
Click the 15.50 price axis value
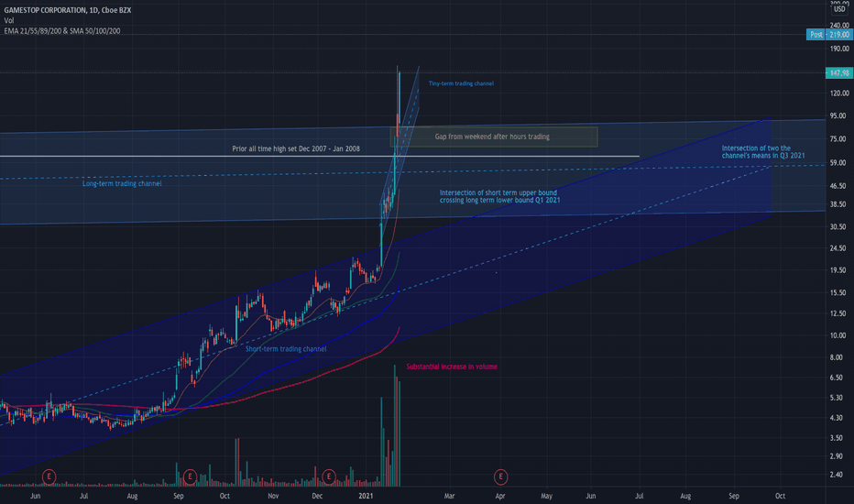point(838,292)
